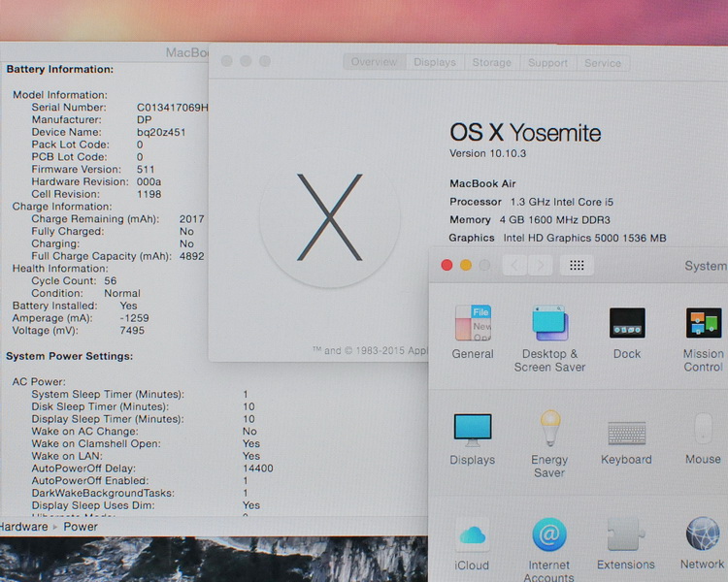
Task: Minimize System Preferences with yellow button
Action: coord(466,265)
